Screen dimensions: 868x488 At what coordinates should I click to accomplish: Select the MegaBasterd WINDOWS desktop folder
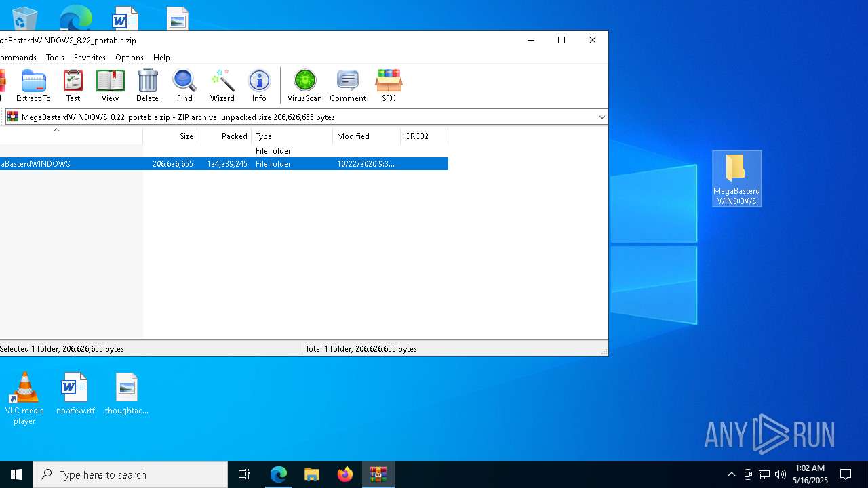(x=737, y=179)
